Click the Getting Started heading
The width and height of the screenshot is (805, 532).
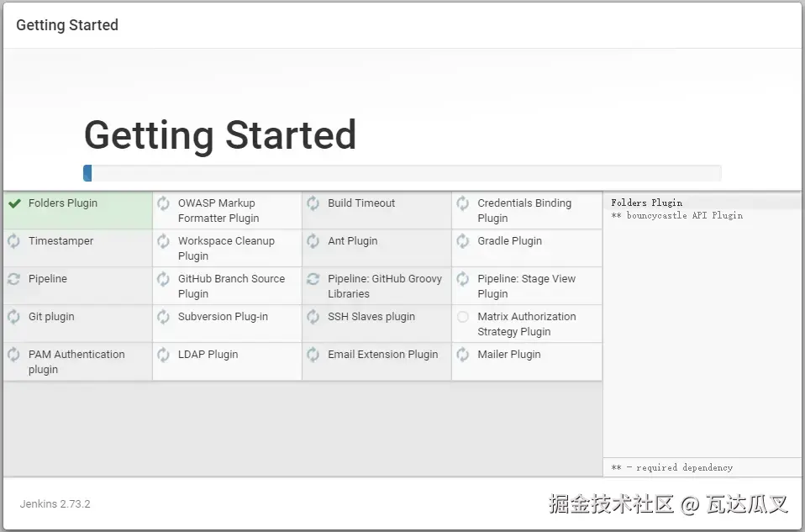(219, 134)
